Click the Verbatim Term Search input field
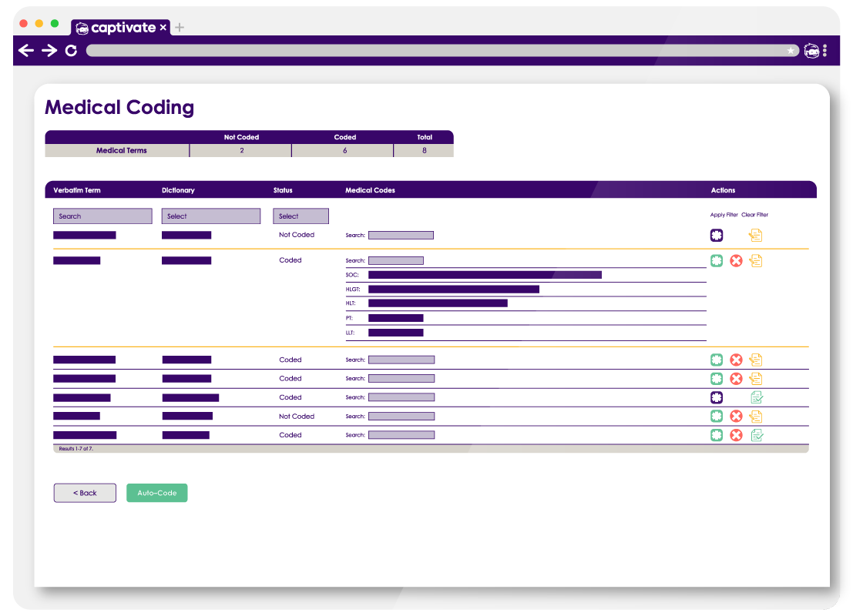Viewport: 853px width, 616px height. pyautogui.click(x=102, y=216)
